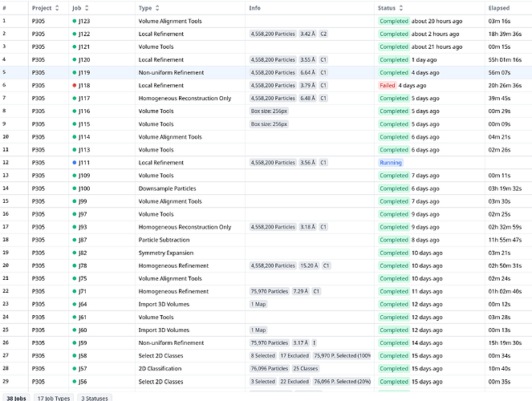Select the 3 Statuses tab
The image size is (532, 401).
tap(95, 398)
